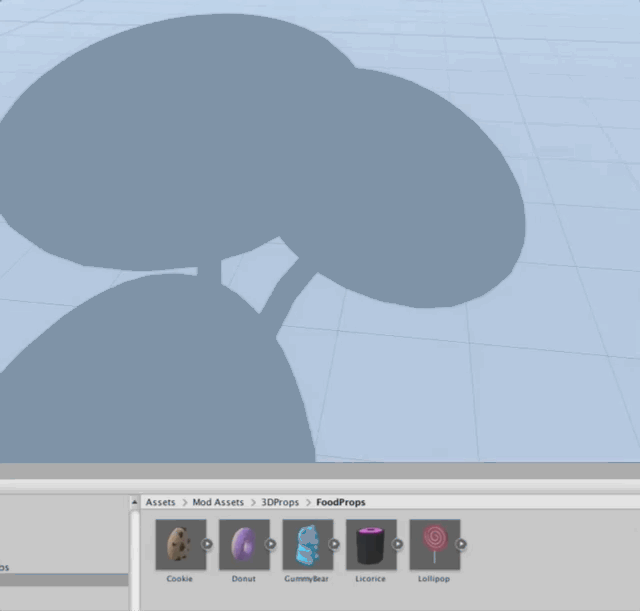Navigate to 3DProps breadcrumb folder
This screenshot has height=611, width=640.
[279, 502]
